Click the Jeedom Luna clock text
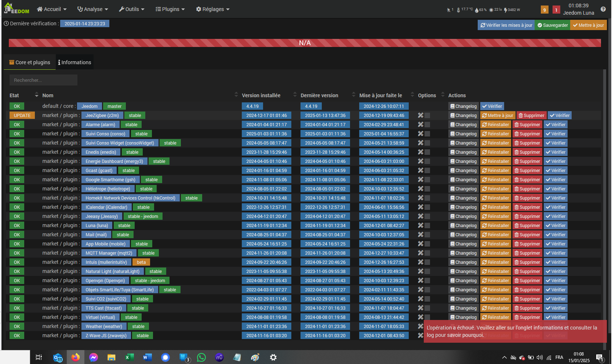This screenshot has height=364, width=612. pyautogui.click(x=578, y=9)
